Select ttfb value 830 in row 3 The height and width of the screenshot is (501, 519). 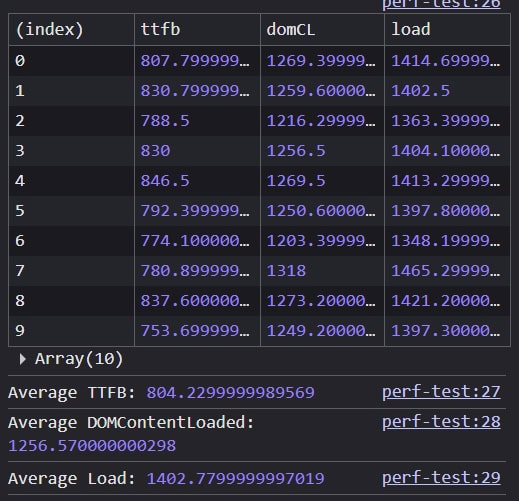pos(155,151)
